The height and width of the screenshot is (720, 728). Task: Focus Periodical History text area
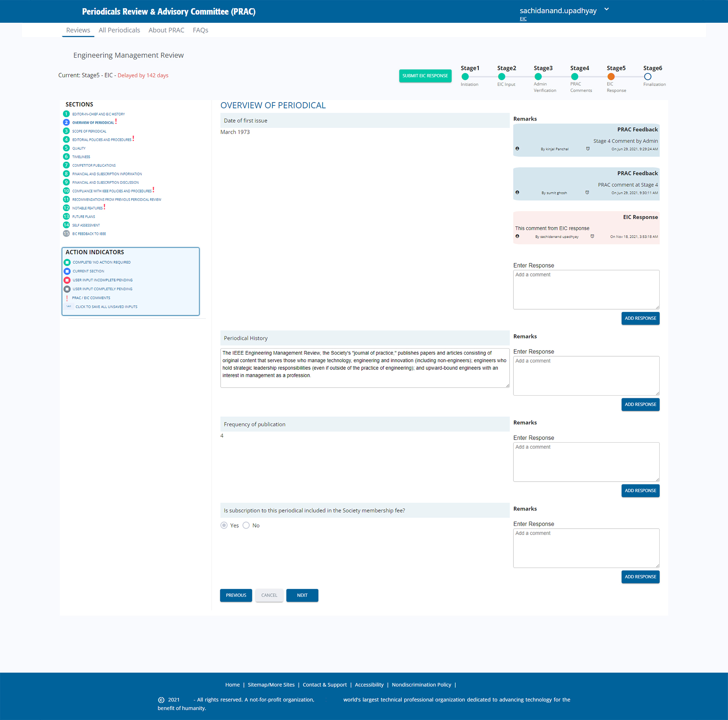(x=365, y=368)
